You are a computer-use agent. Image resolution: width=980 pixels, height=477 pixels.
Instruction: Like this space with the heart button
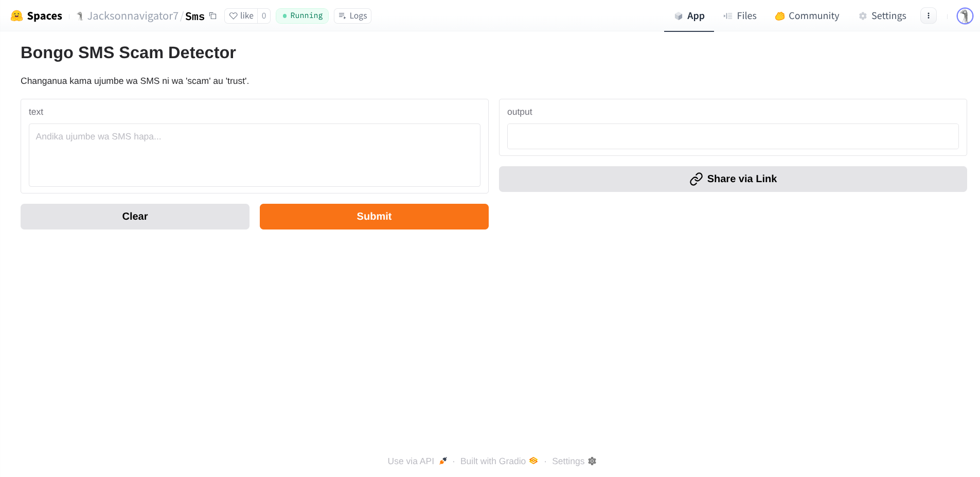coord(241,16)
